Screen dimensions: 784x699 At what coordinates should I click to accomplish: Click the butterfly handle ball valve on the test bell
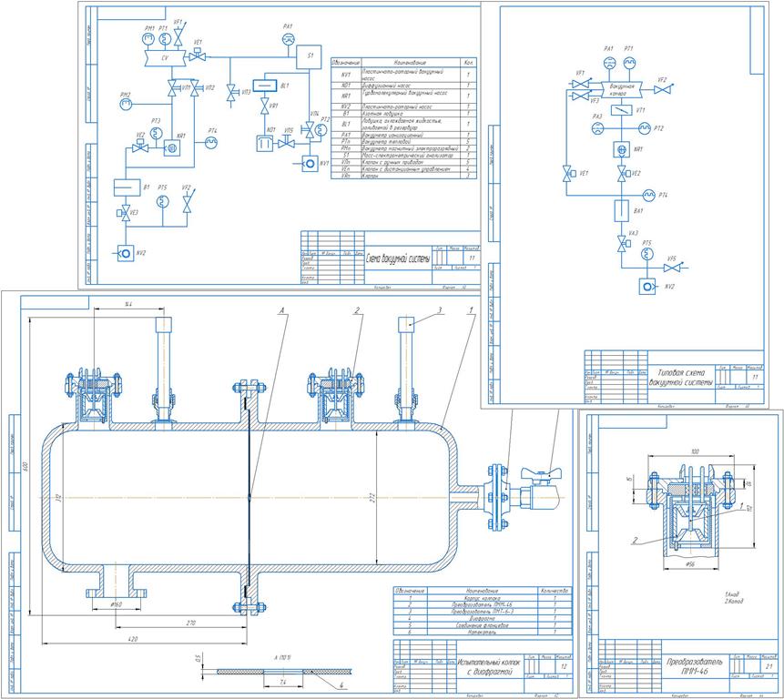(541, 488)
